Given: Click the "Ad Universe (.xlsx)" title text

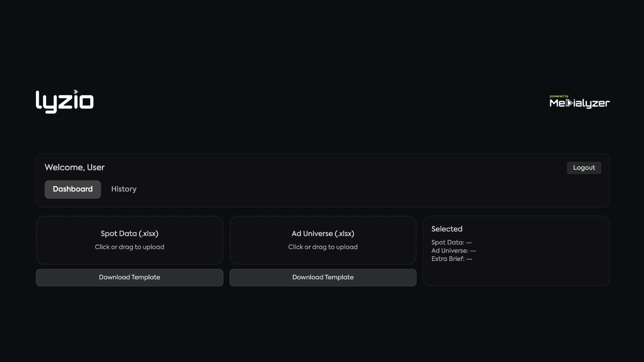Looking at the screenshot, I should click(323, 234).
